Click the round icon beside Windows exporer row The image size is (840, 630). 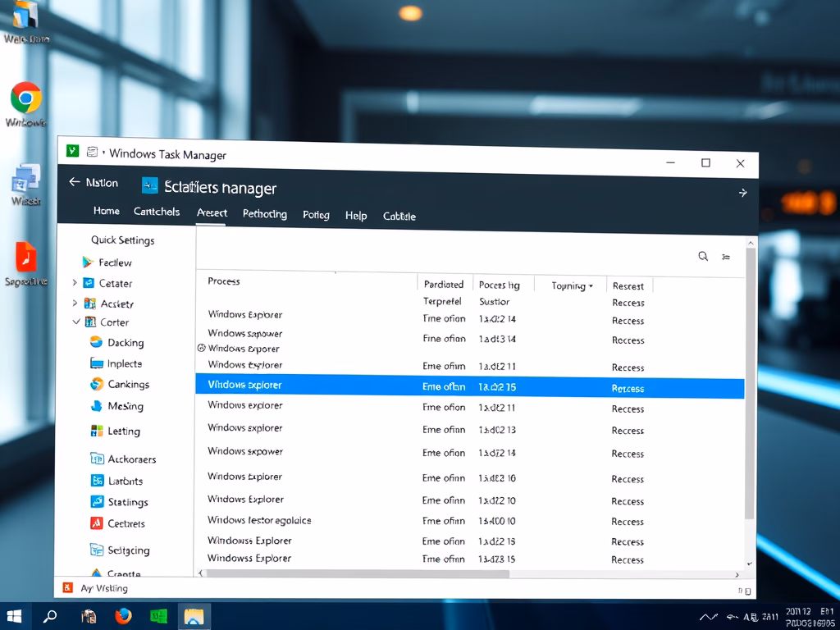(x=202, y=348)
